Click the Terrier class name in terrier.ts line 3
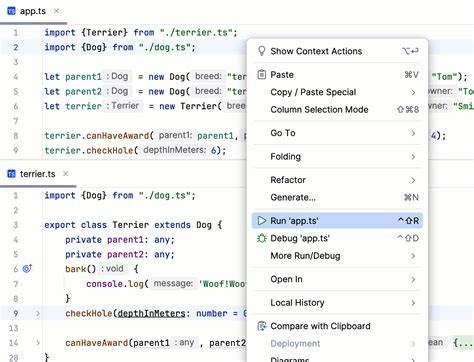474x362 pixels. pos(130,225)
